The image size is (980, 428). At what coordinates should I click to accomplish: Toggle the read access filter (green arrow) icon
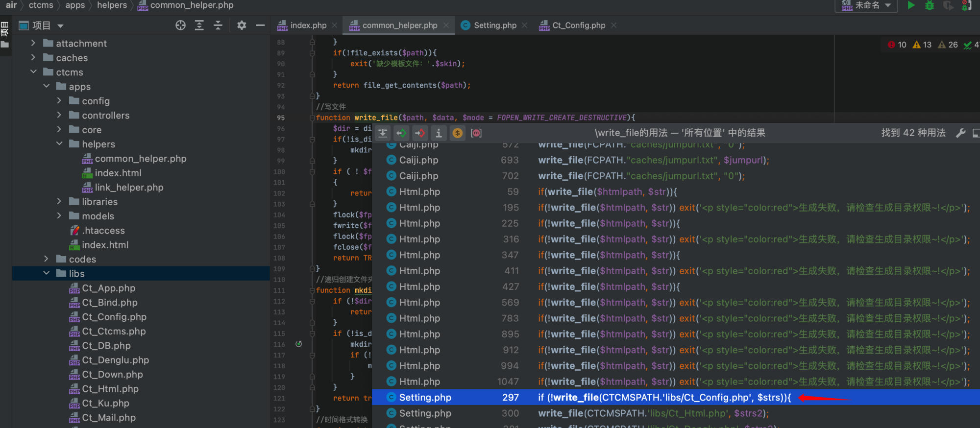pos(401,133)
